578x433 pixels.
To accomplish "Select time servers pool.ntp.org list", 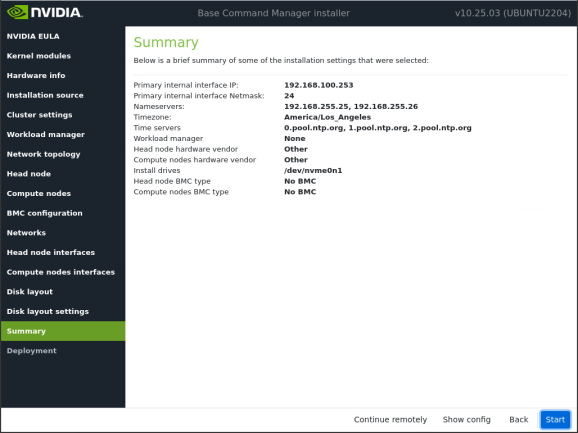I will point(377,128).
